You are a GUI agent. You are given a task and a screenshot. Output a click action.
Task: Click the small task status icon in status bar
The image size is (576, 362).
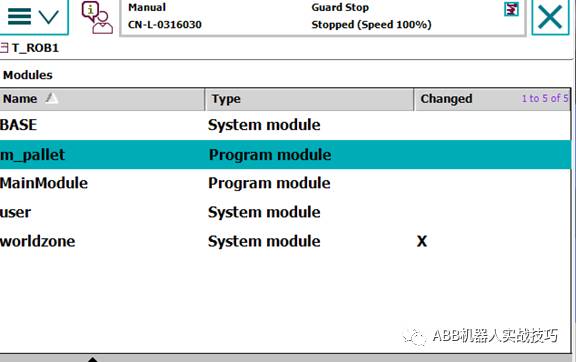click(x=511, y=9)
